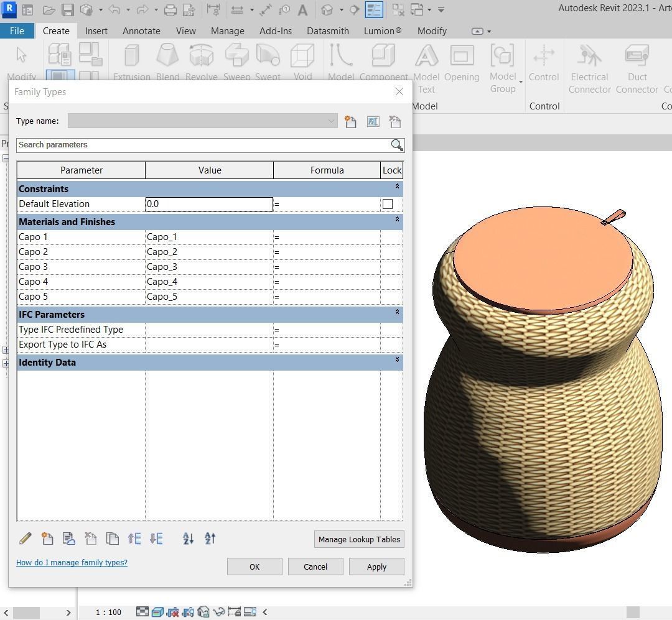The height and width of the screenshot is (620, 672).
Task: Click the Delete Type icon next to Type name
Action: coord(394,122)
